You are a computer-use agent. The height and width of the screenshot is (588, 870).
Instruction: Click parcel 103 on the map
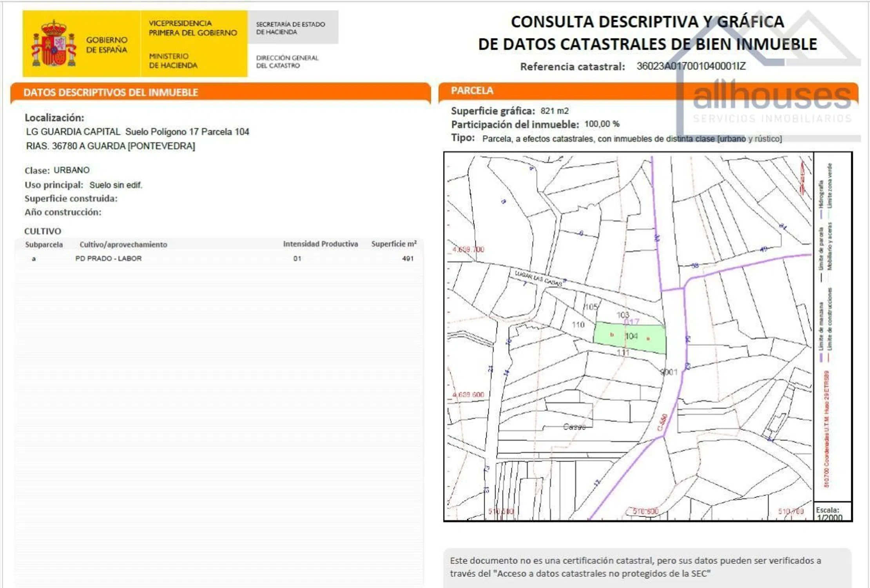coord(623,315)
